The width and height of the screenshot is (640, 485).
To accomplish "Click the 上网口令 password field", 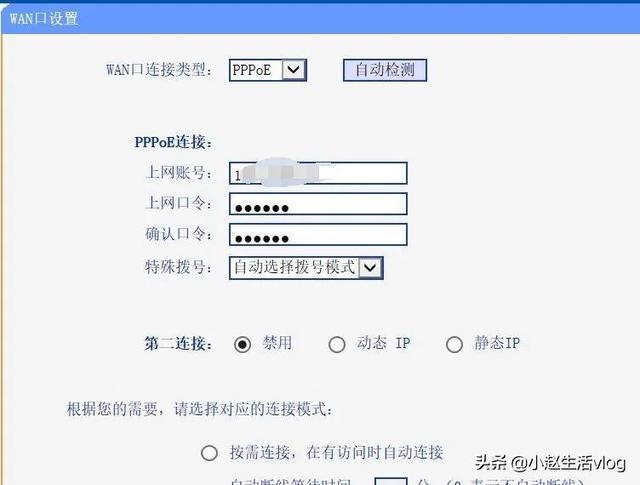I will pos(318,204).
